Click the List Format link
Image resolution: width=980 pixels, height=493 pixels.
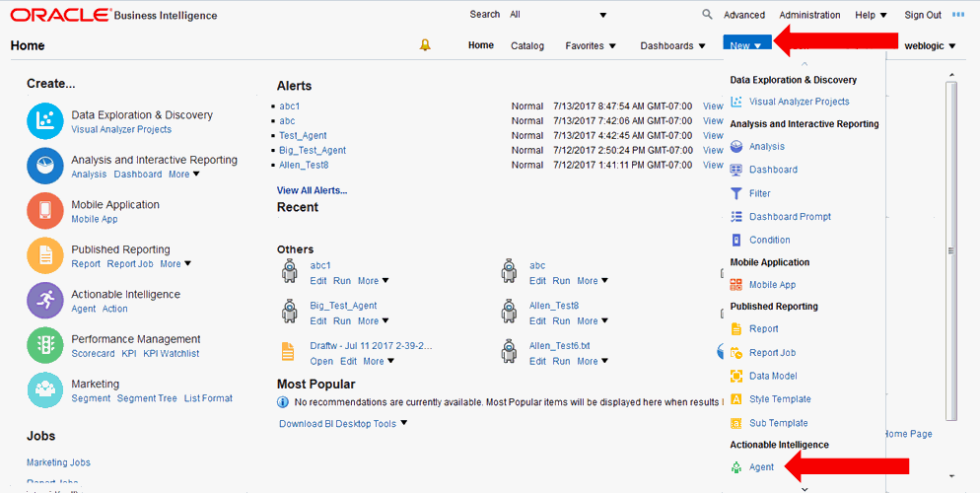point(208,398)
